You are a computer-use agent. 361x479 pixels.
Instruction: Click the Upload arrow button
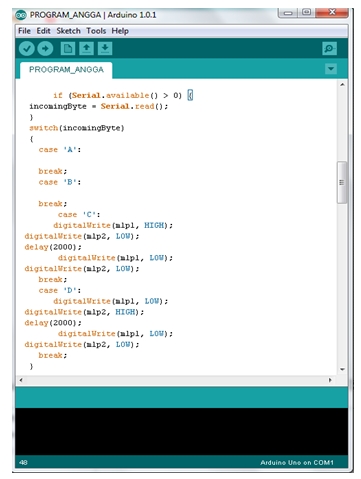(45, 49)
